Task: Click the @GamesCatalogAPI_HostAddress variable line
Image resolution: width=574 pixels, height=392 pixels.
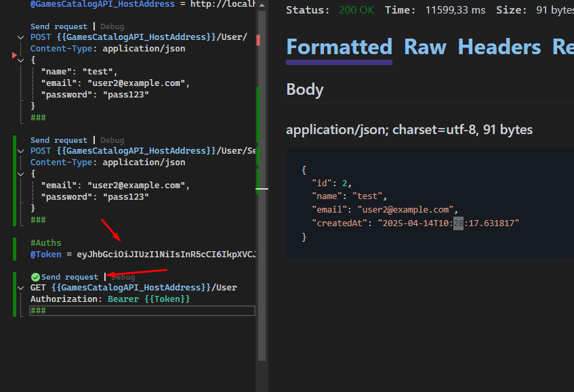Action: click(x=143, y=4)
